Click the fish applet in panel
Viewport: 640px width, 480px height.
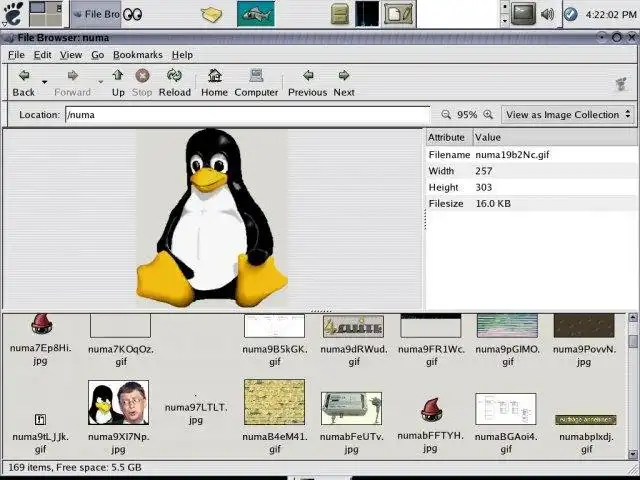[256, 14]
